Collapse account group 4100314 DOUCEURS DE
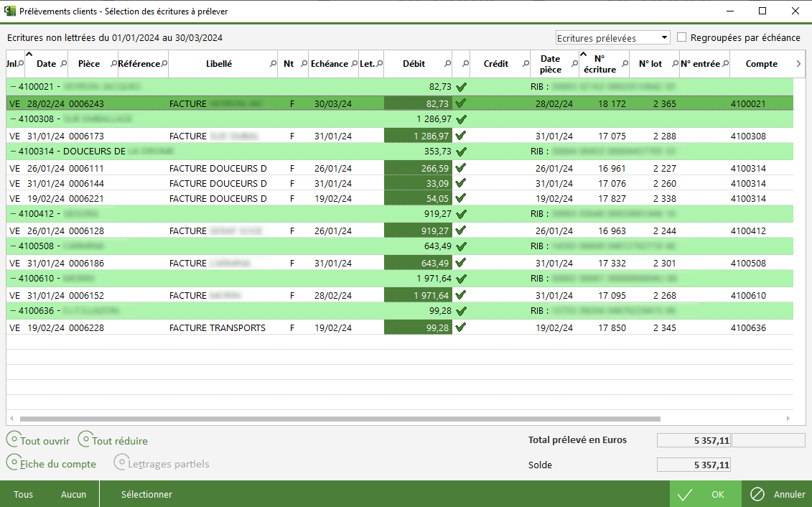 (x=13, y=152)
